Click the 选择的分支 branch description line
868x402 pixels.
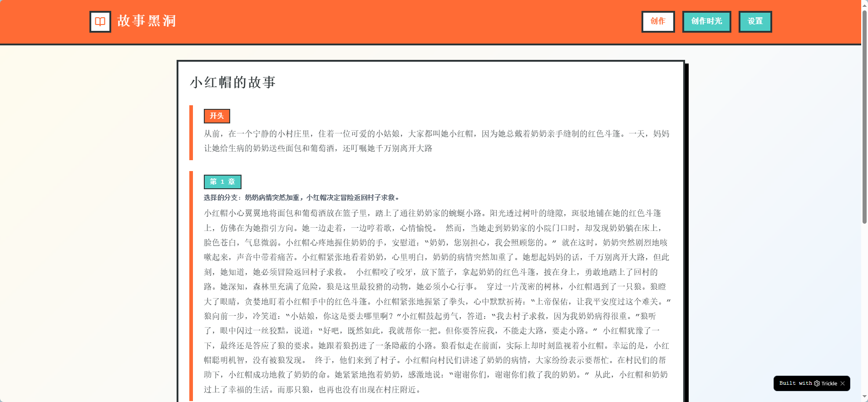[302, 197]
